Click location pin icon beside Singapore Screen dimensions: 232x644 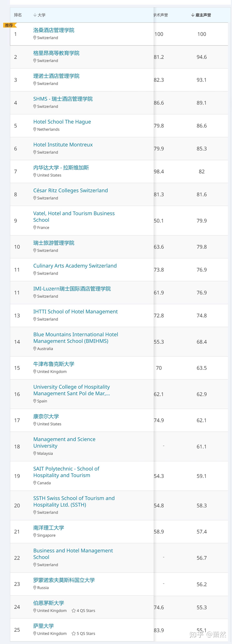coord(35,535)
